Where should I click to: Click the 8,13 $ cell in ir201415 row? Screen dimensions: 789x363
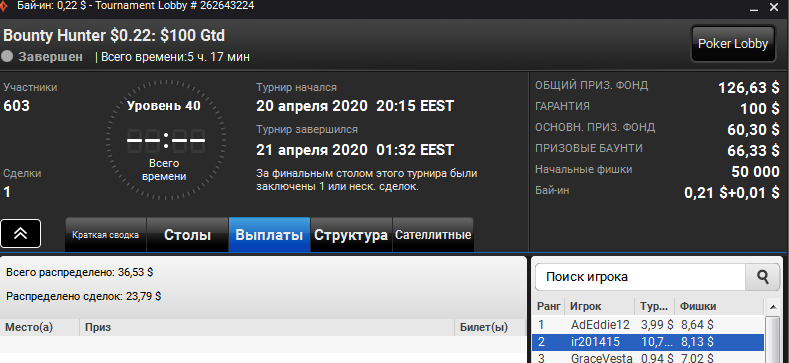697,342
